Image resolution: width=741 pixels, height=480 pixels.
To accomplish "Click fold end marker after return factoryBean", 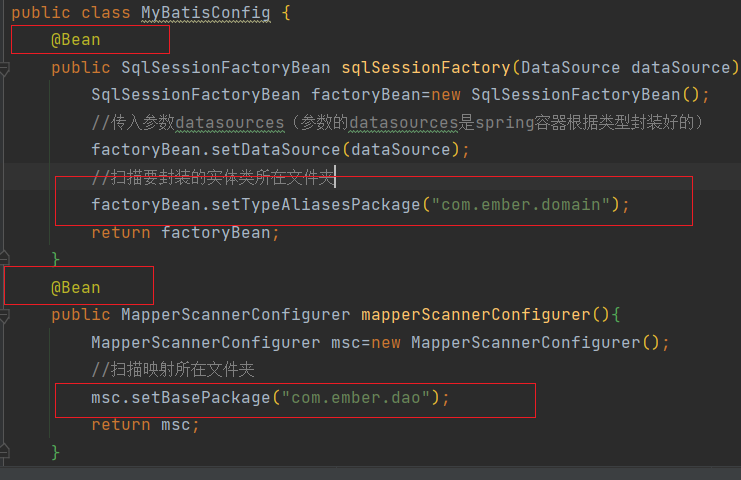I will pyautogui.click(x=5, y=260).
